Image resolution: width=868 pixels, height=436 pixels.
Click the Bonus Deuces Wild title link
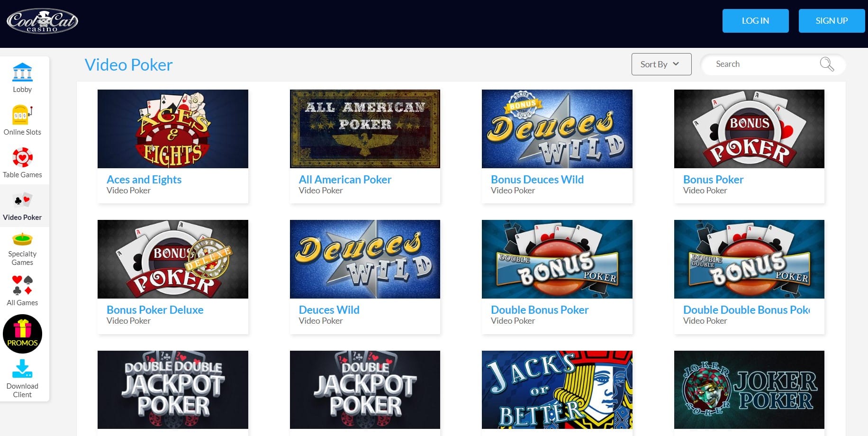tap(537, 180)
